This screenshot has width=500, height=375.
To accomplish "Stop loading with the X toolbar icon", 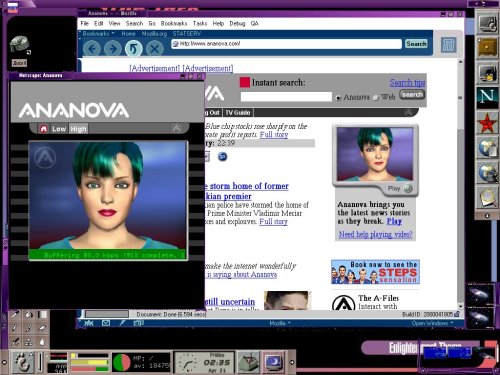I will [154, 49].
